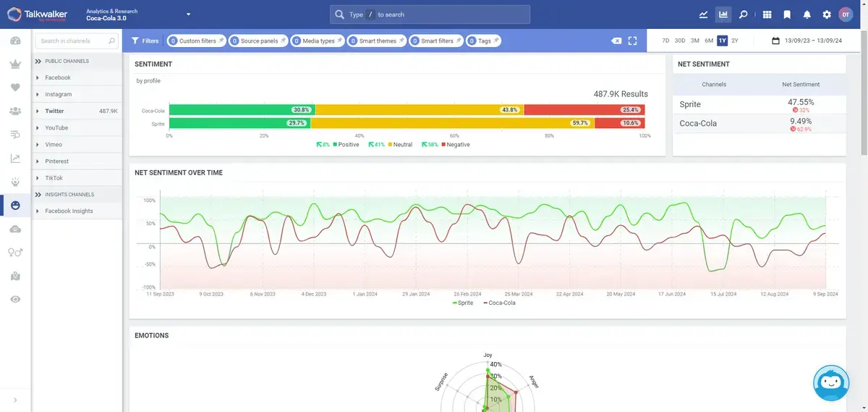Open the bar chart analytics view
Image resolution: width=868 pixels, height=412 pixels.
[723, 14]
